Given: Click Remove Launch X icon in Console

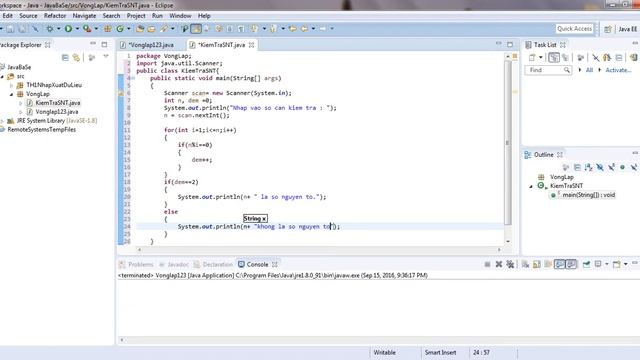Looking at the screenshot, I should (499, 264).
